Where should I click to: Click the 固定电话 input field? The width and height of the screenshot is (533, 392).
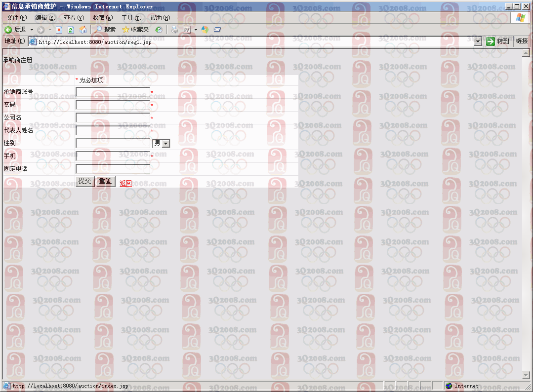113,169
